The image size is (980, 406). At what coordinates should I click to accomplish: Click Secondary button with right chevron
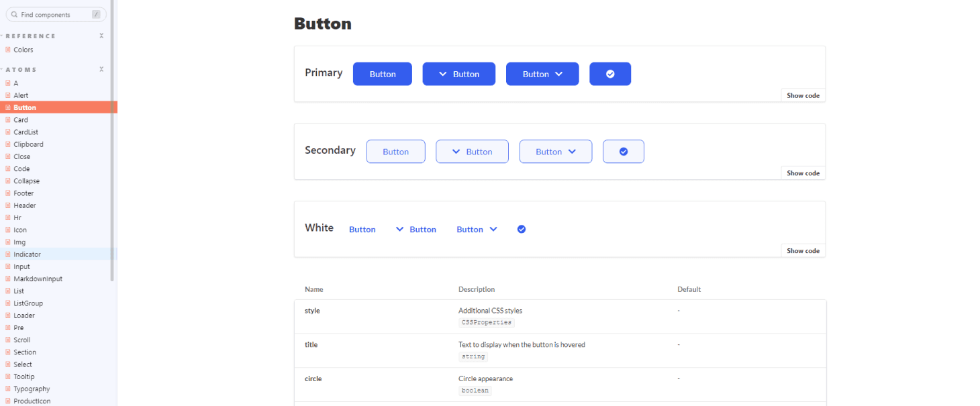(x=556, y=152)
